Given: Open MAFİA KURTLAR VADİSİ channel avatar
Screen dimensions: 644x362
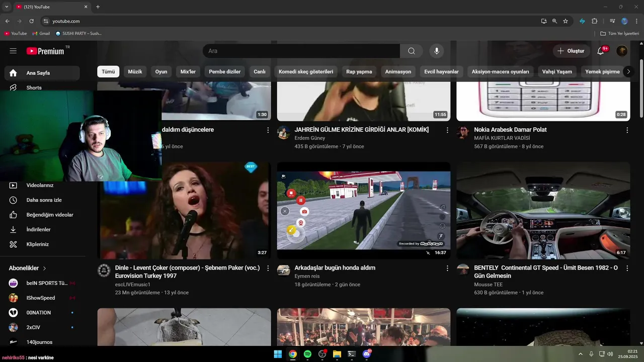Looking at the screenshot, I should 463,132.
